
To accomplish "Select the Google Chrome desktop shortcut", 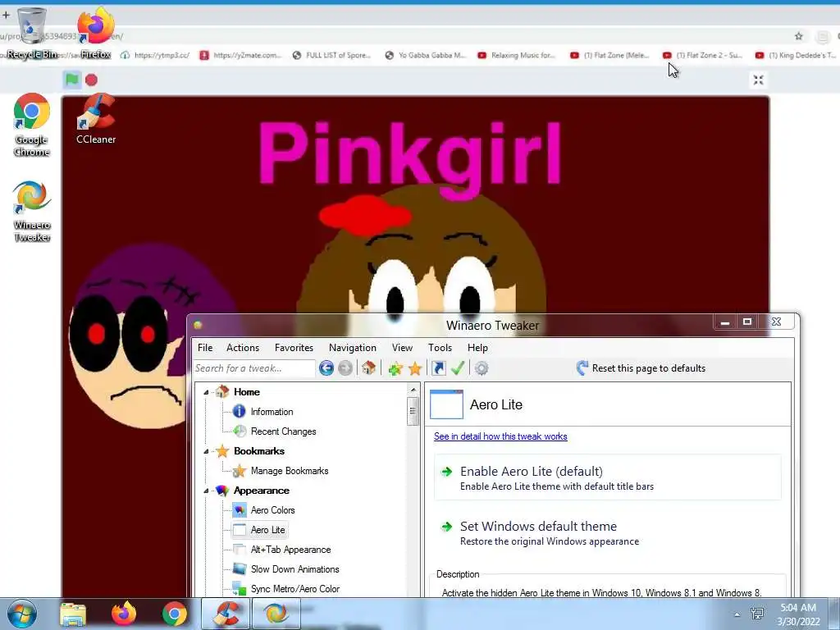I will tap(32, 125).
